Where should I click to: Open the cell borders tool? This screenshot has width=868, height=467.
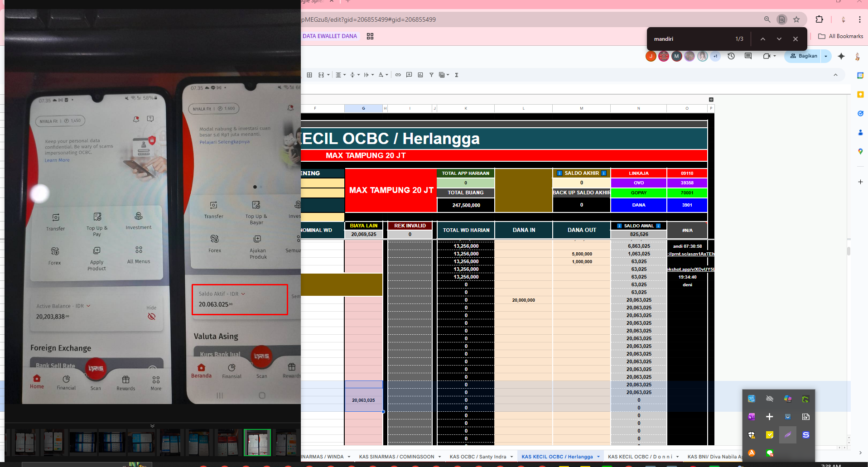309,75
